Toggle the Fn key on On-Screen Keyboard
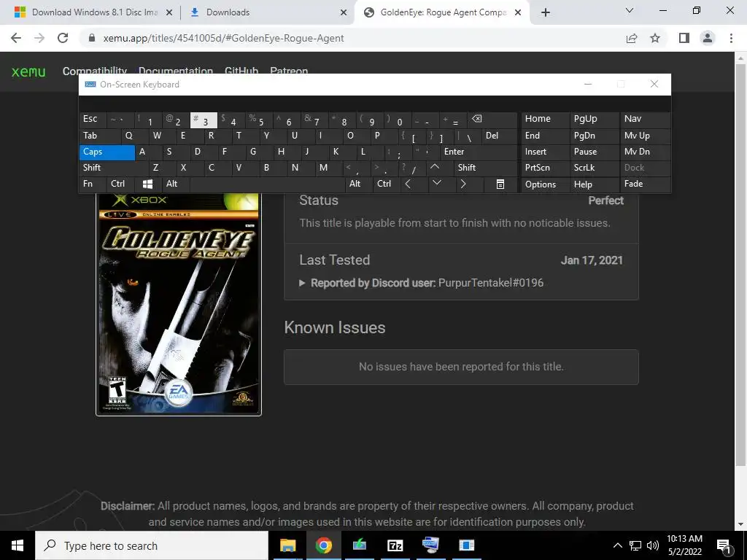Screen dimensions: 747x560 (93, 184)
